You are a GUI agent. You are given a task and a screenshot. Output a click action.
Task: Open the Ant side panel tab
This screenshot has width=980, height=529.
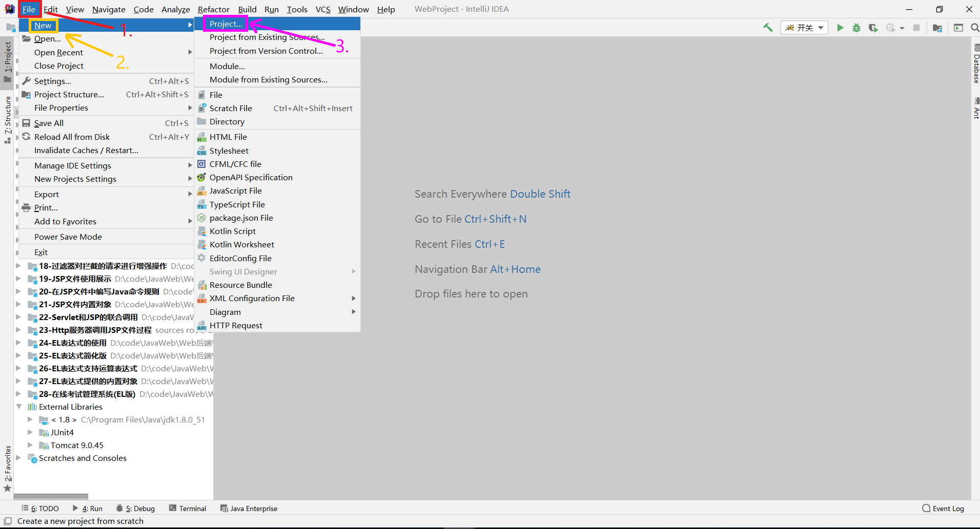click(976, 108)
